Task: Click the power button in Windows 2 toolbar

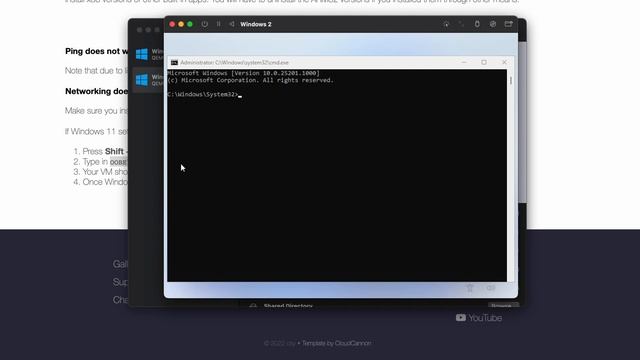Action: (x=204, y=24)
